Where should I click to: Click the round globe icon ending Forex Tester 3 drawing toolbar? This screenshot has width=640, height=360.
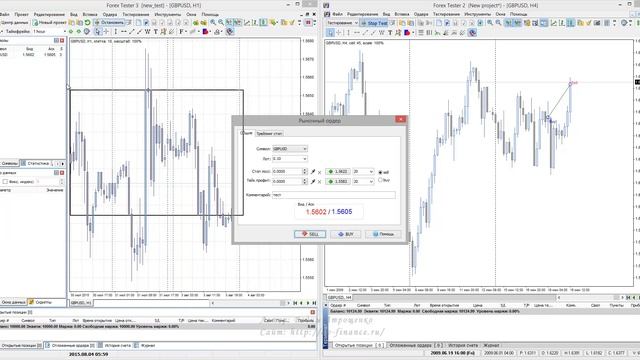(x=230, y=31)
